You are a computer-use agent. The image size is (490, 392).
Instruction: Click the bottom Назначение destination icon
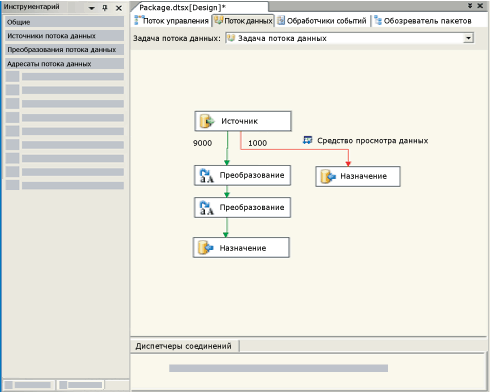coord(205,248)
